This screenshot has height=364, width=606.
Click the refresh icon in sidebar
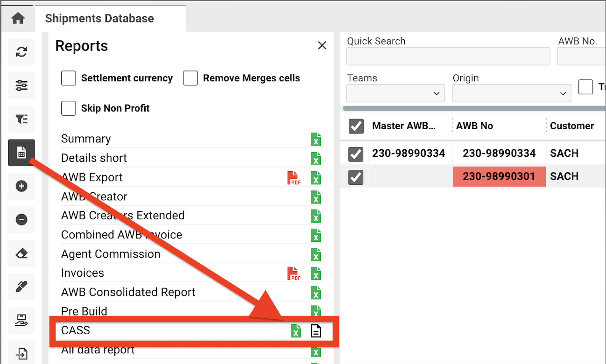click(x=21, y=52)
